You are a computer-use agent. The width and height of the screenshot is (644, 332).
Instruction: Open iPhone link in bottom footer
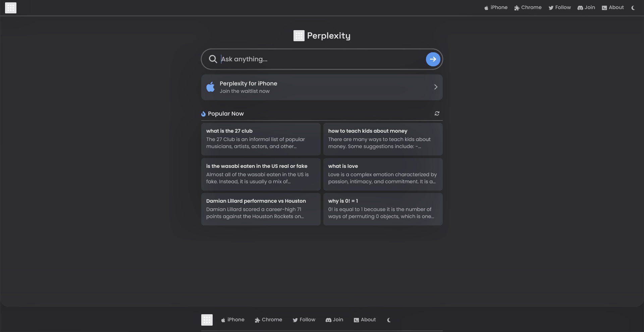click(233, 320)
